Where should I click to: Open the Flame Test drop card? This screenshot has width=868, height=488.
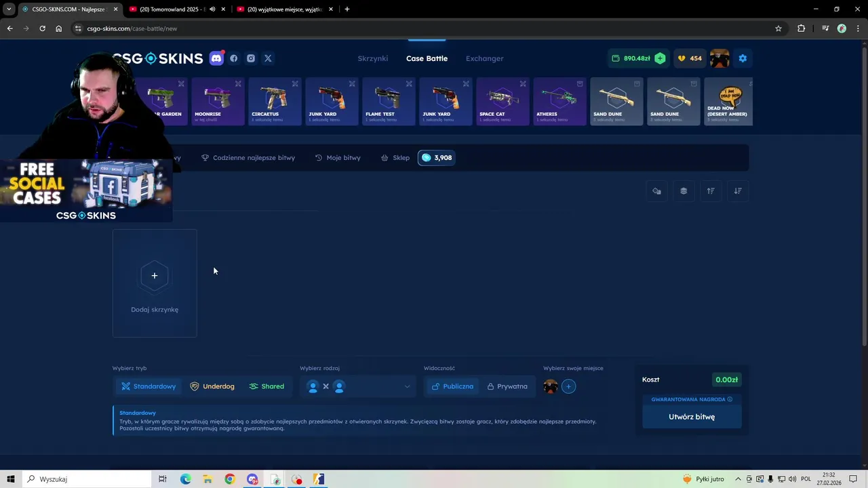coord(389,102)
